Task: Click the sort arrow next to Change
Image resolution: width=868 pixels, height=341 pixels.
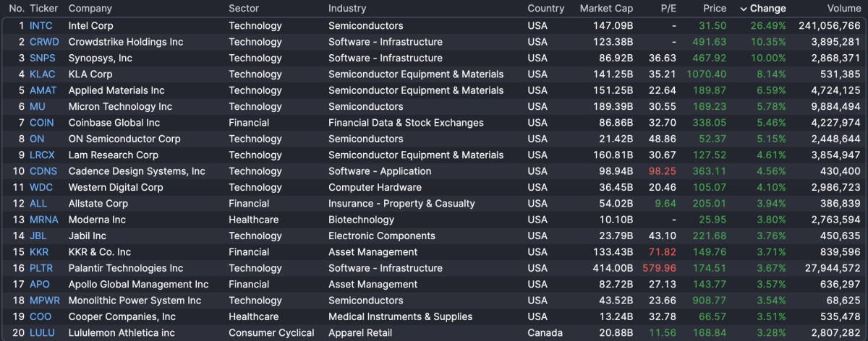Action: [x=744, y=9]
